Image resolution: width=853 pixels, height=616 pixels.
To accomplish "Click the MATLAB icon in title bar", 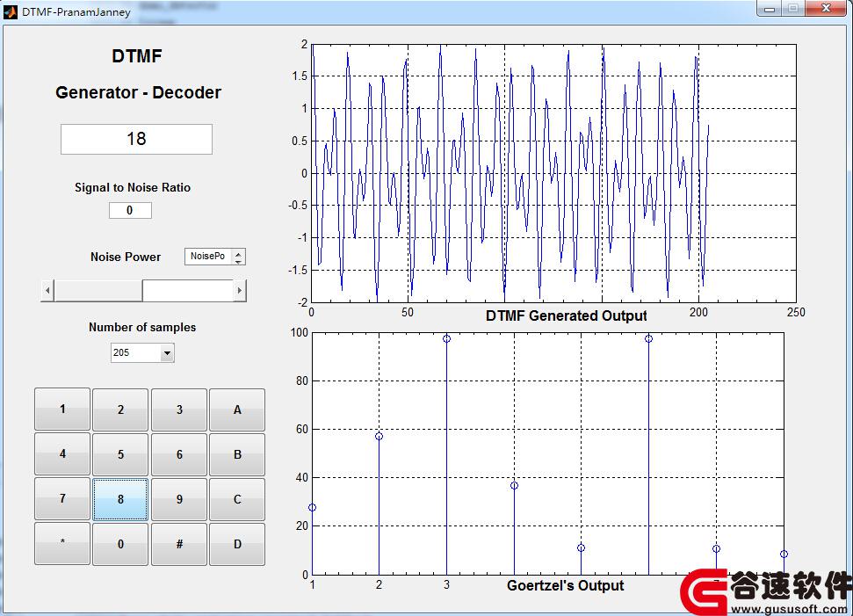I will coord(11,11).
